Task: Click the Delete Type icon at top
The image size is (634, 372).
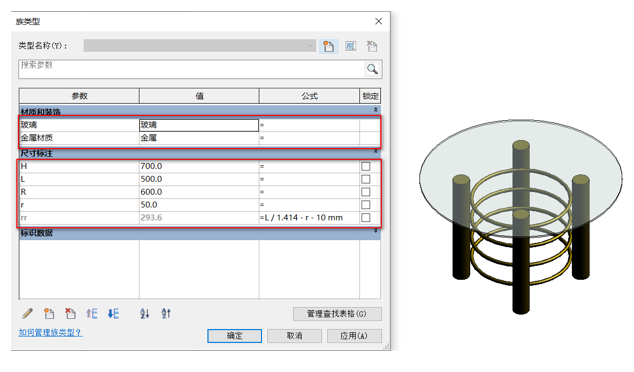Action: click(372, 46)
